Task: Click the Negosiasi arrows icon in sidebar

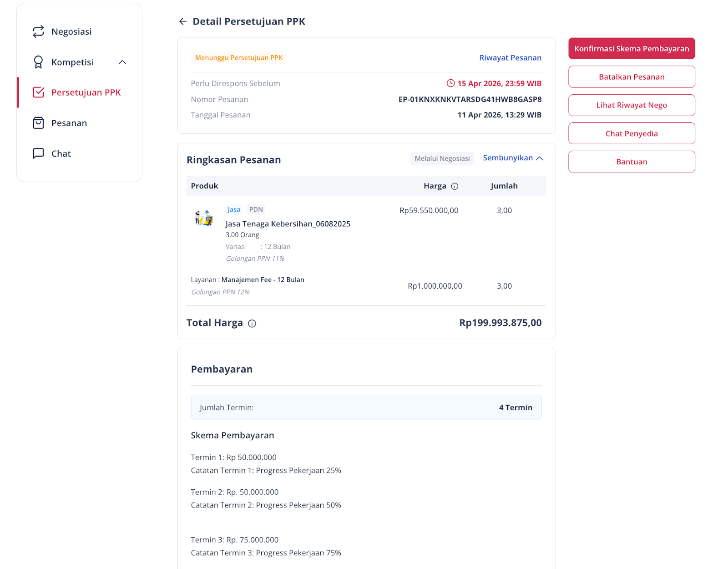Action: point(38,31)
